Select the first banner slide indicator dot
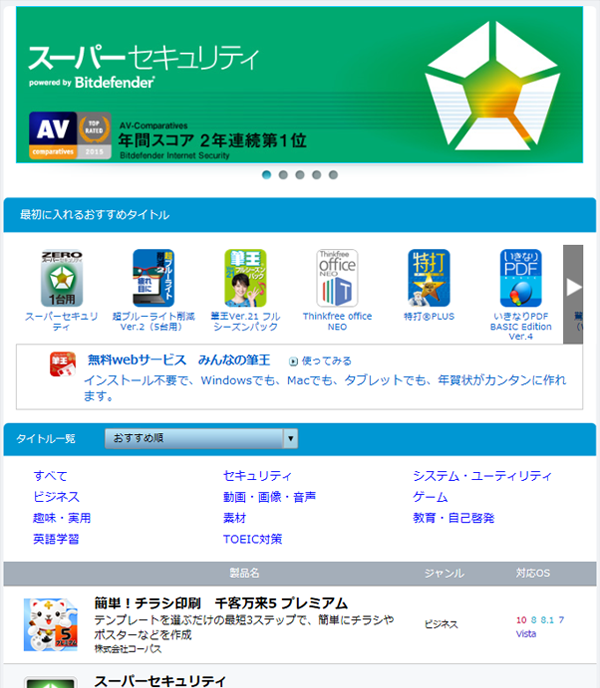The width and height of the screenshot is (600, 688). 267,175
